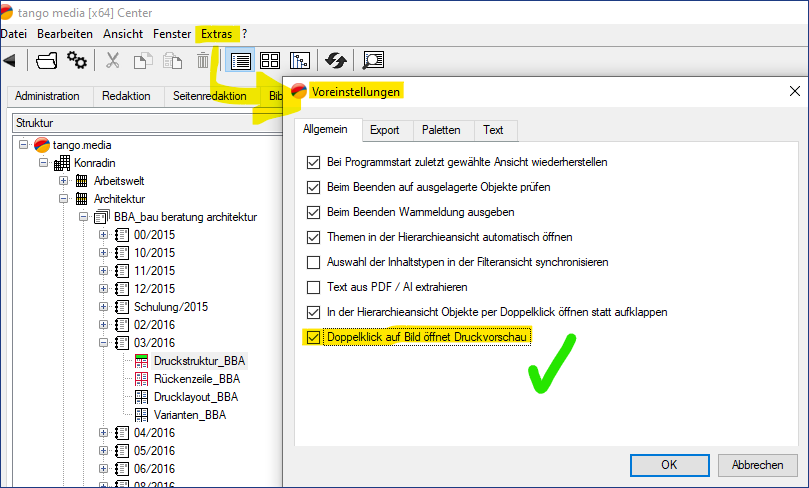Uncheck Doppelklick auf Bild öffnet Druckvorschau
The height and width of the screenshot is (488, 809).
click(314, 337)
